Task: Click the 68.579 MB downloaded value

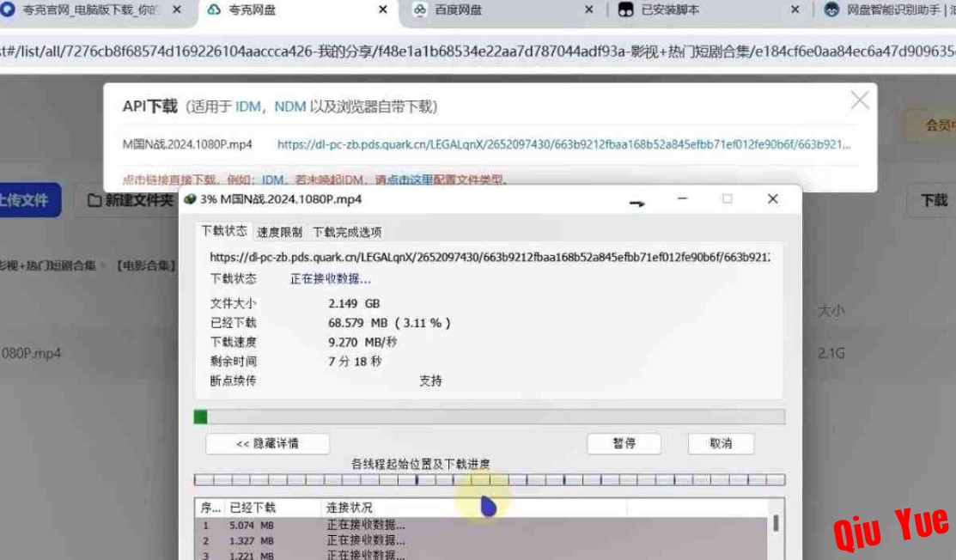Action: tap(389, 323)
